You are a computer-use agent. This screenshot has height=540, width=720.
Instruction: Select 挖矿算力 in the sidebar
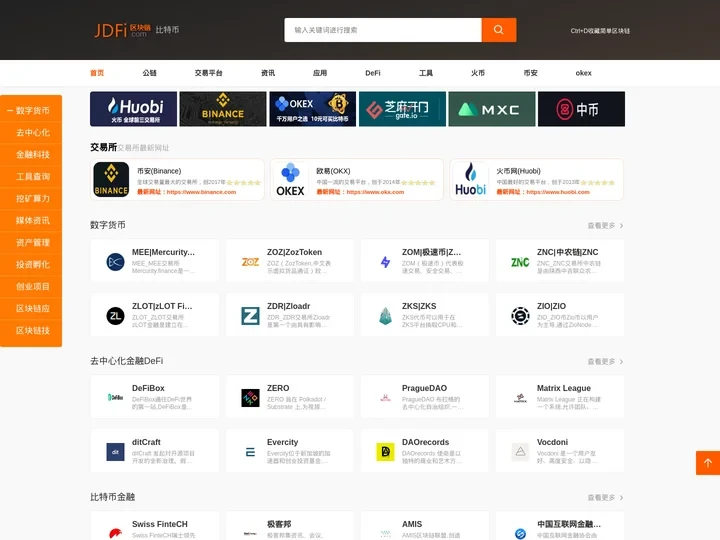pyautogui.click(x=31, y=198)
